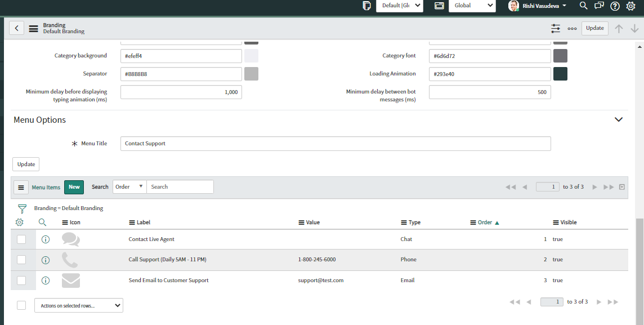Image resolution: width=644 pixels, height=325 pixels.
Task: Sort by the Order column header
Action: point(485,222)
